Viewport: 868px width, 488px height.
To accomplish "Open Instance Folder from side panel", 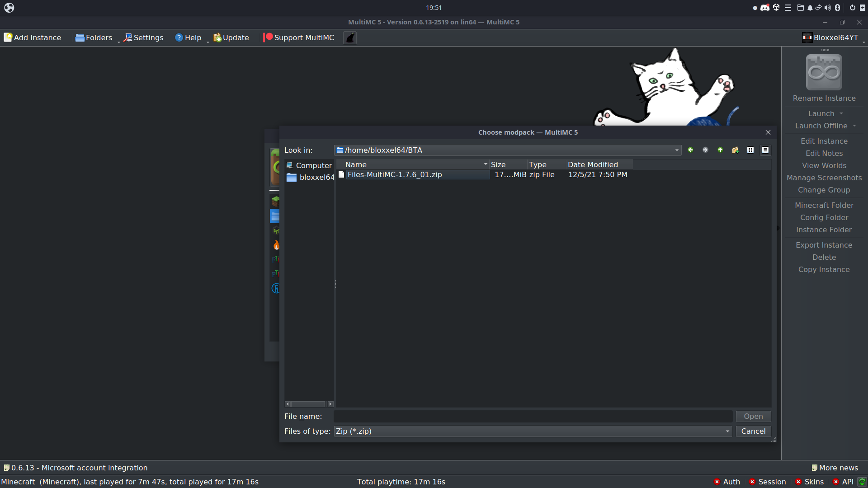I will [824, 230].
